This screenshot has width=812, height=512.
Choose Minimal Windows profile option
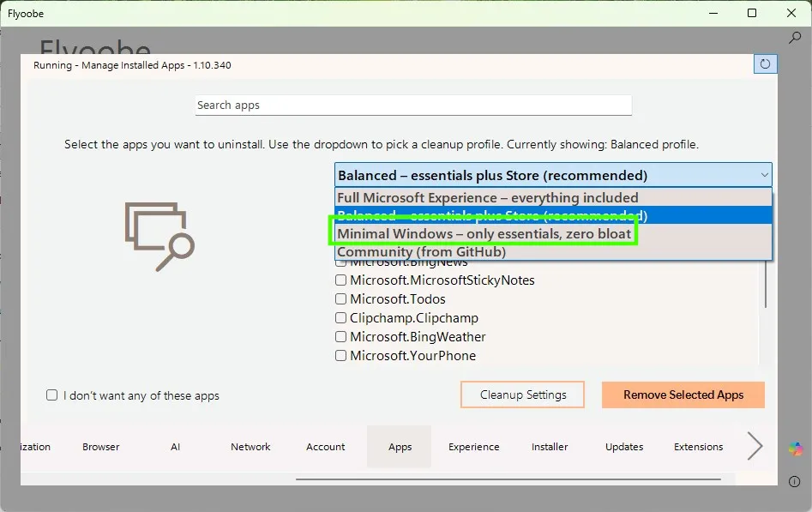tap(484, 233)
